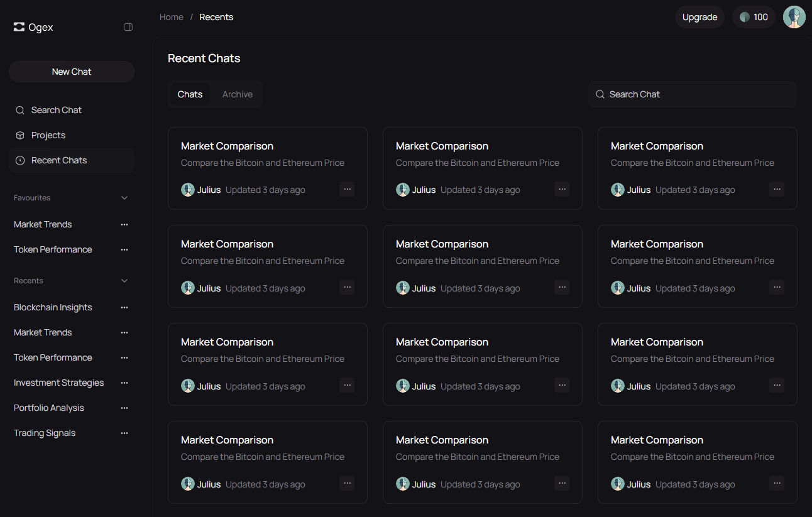
Task: Open the user profile avatar
Action: pos(794,17)
